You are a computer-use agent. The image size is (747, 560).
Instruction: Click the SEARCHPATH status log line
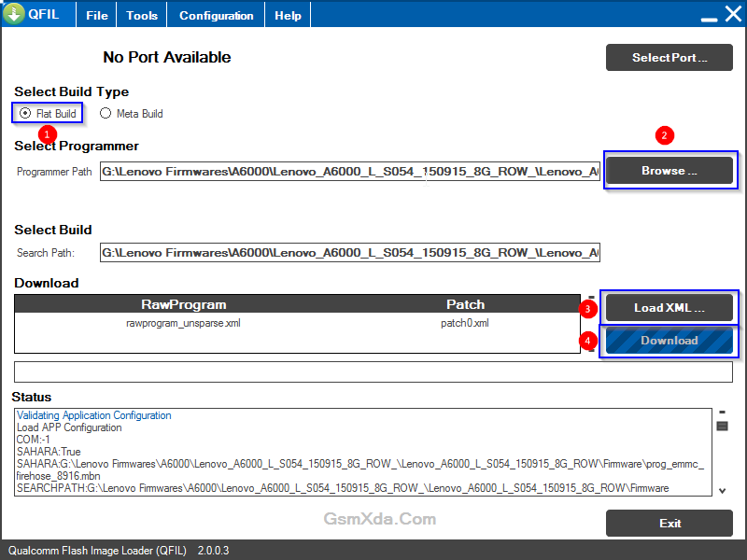343,488
